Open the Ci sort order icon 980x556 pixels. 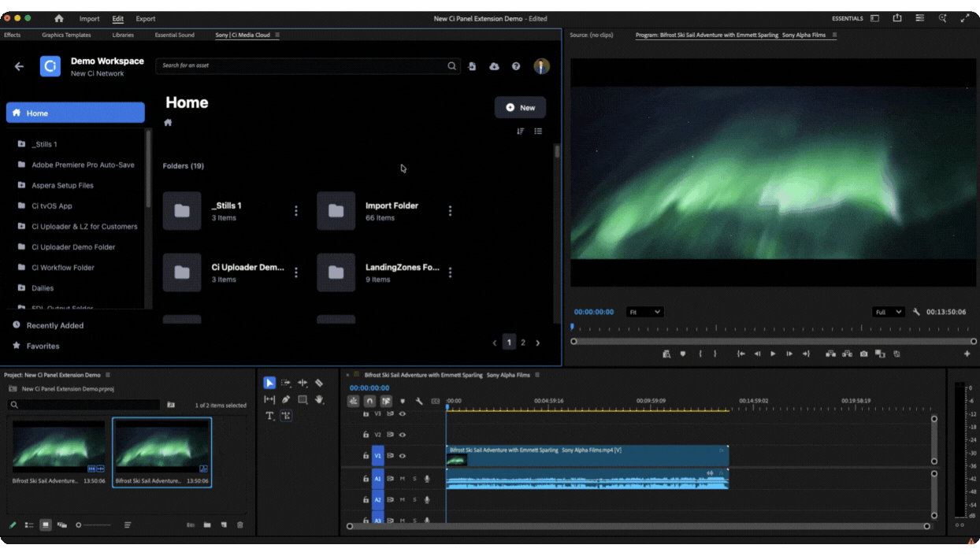coord(520,132)
